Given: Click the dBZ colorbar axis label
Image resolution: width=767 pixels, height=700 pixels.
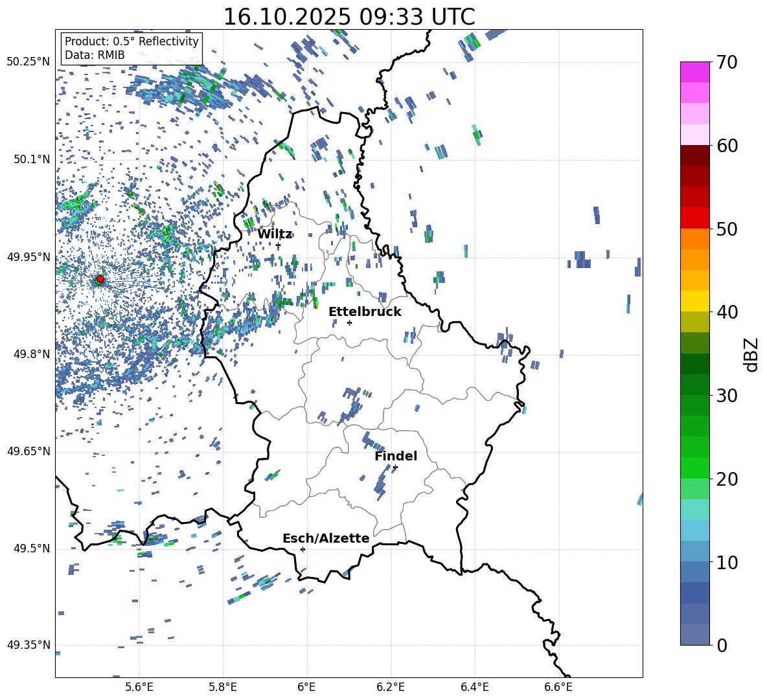Looking at the screenshot, I should point(751,355).
